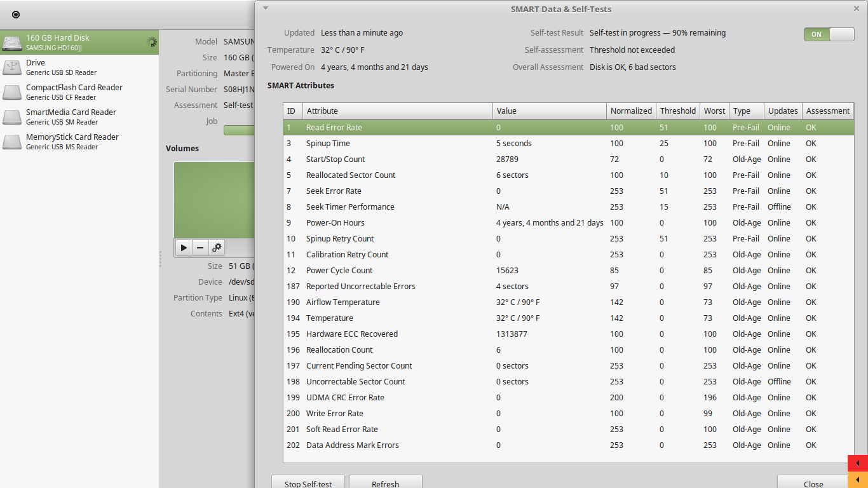This screenshot has width=868, height=488.
Task: Click the red arrow icon at screen edge
Action: click(858, 463)
